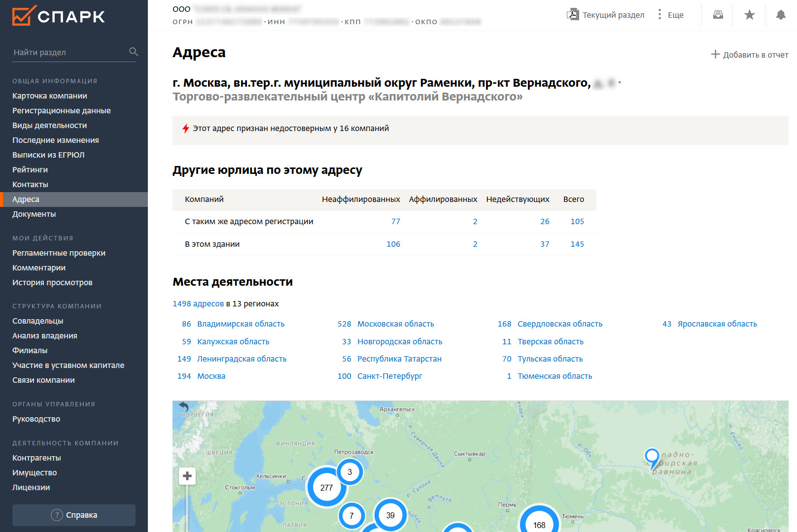Image resolution: width=797 pixels, height=532 pixels.
Task: Zoom in the map with plus button
Action: [187, 476]
